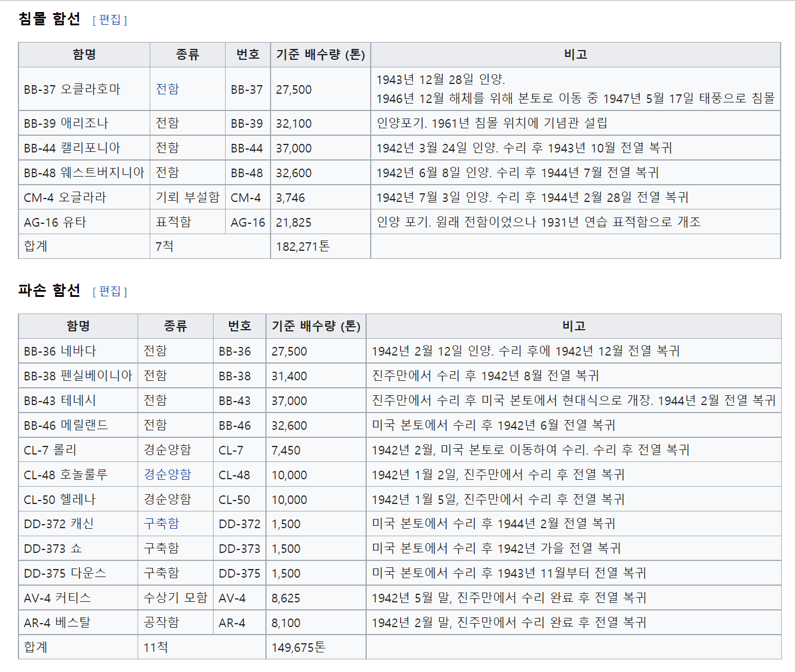
Task: Select the 파손 함선 section heading
Action: 50,290
